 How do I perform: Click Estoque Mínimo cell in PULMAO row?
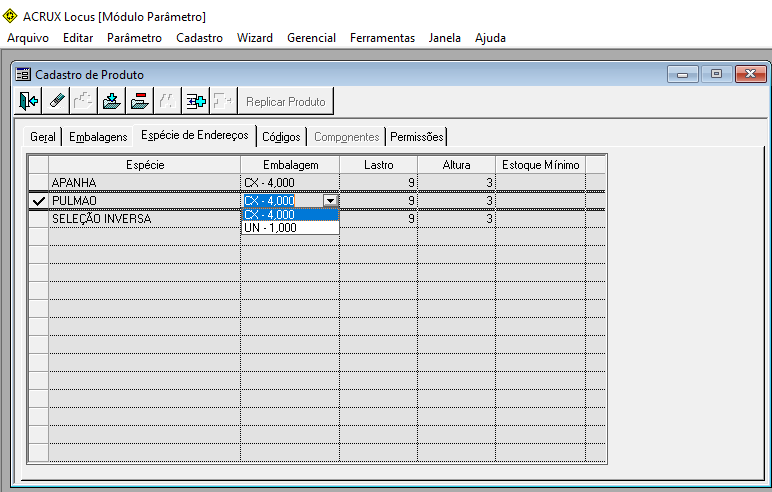click(541, 200)
